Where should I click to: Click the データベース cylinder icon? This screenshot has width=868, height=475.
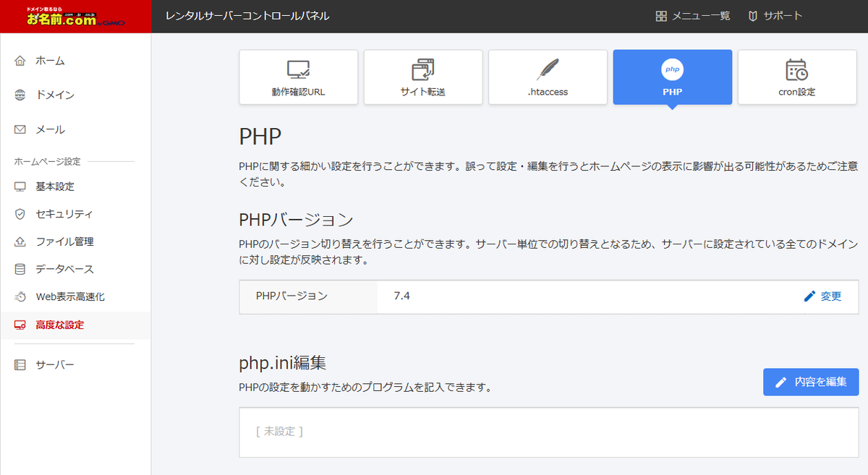20,269
